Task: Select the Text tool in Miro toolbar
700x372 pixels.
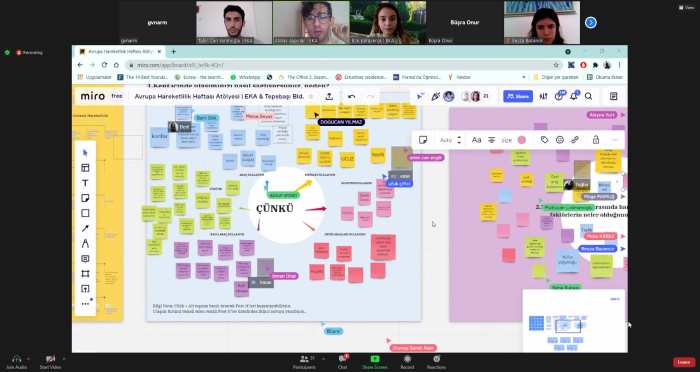Action: [85, 183]
